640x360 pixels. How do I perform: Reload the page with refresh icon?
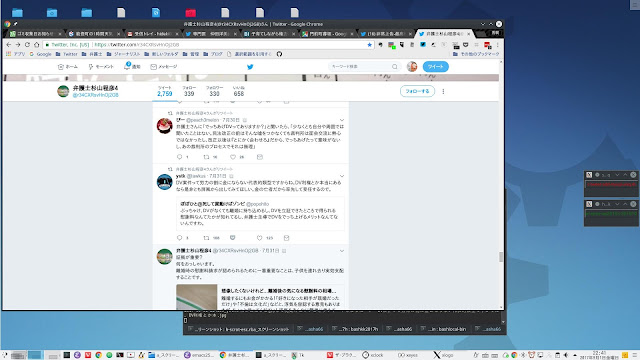click(27, 44)
